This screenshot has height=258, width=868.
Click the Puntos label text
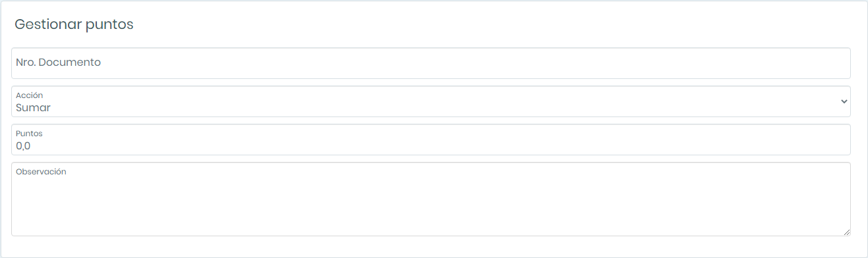coord(29,134)
